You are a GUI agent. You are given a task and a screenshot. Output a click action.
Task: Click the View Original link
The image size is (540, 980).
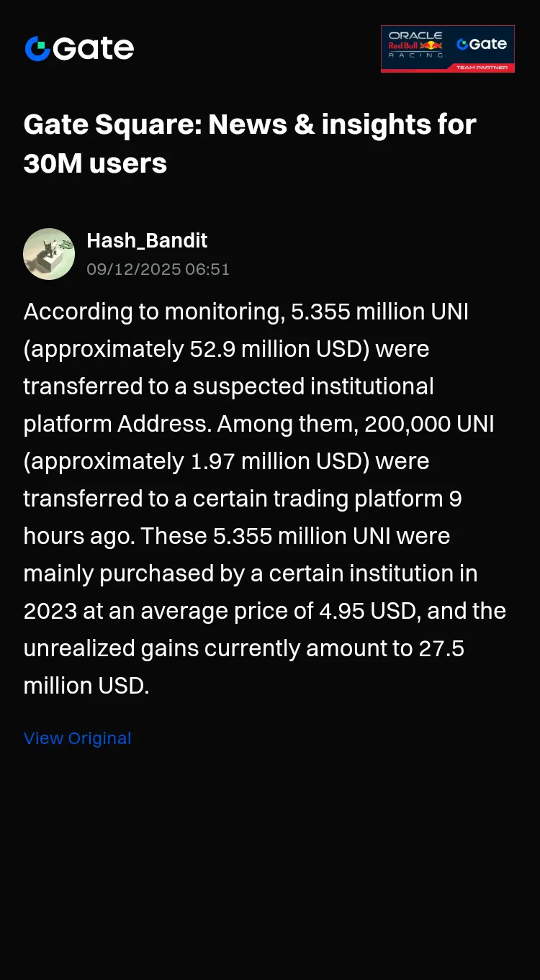77,738
